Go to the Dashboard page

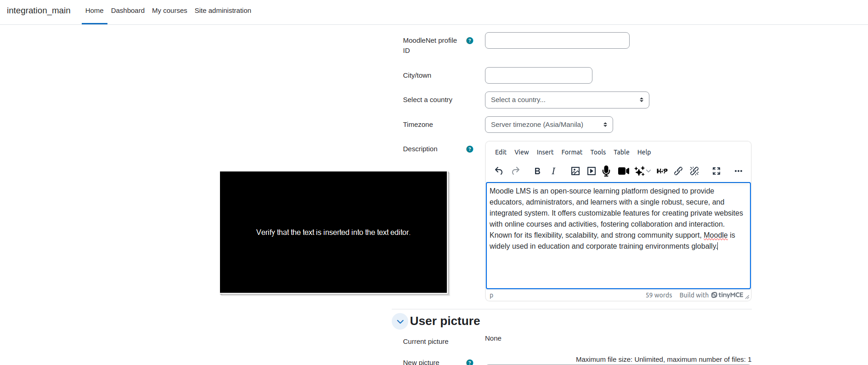point(128,11)
